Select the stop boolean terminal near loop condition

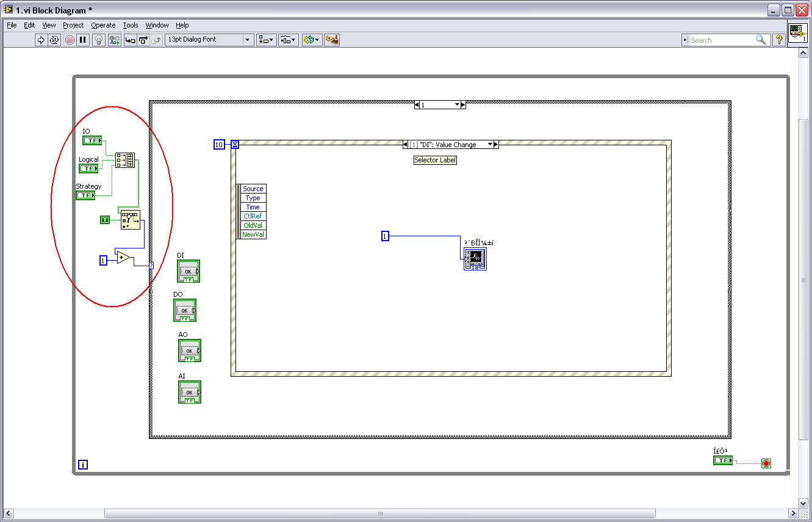tap(723, 460)
